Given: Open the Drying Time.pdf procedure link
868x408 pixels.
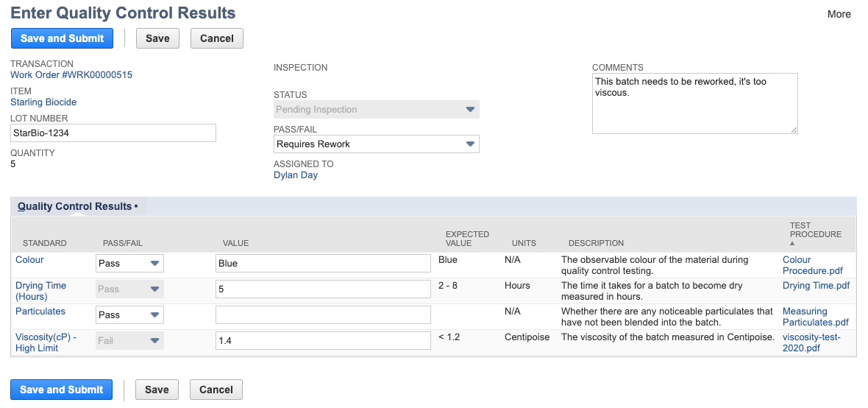Looking at the screenshot, I should click(x=816, y=286).
